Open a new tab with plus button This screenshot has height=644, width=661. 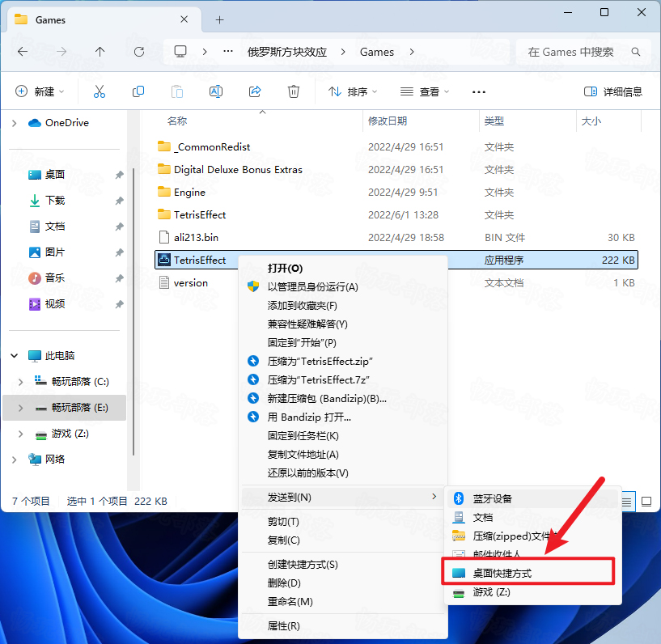click(x=219, y=19)
